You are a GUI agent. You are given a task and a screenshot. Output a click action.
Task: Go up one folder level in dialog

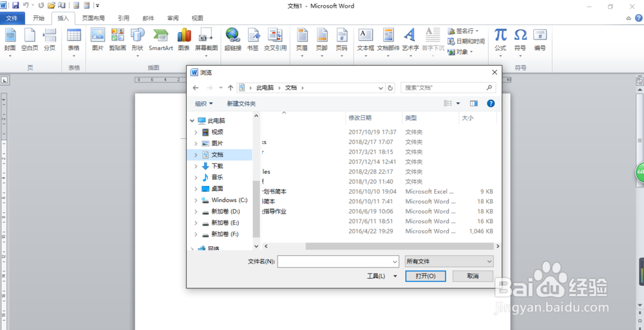[231, 88]
